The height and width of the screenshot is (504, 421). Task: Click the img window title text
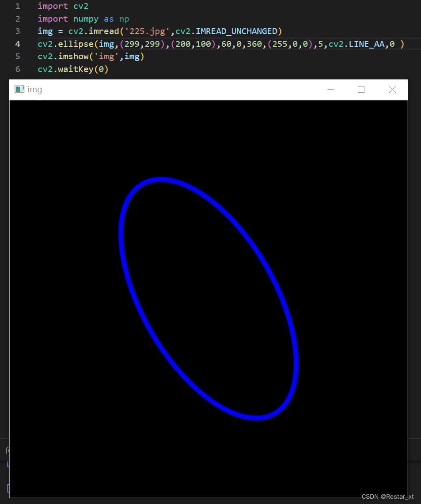35,89
